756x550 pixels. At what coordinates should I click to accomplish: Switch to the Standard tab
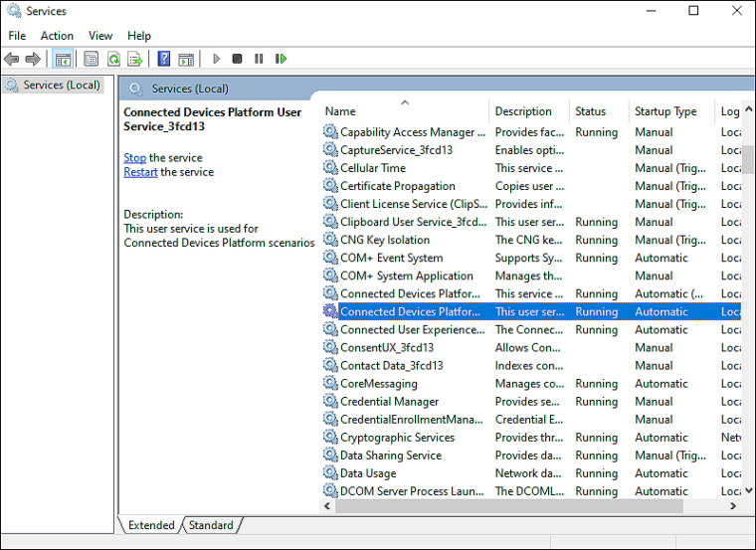(211, 525)
